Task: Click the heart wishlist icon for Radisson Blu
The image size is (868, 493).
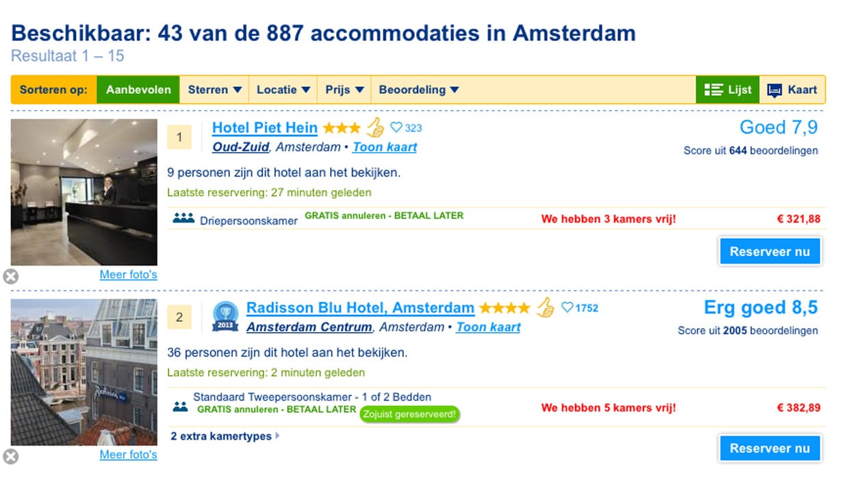Action: click(x=567, y=307)
